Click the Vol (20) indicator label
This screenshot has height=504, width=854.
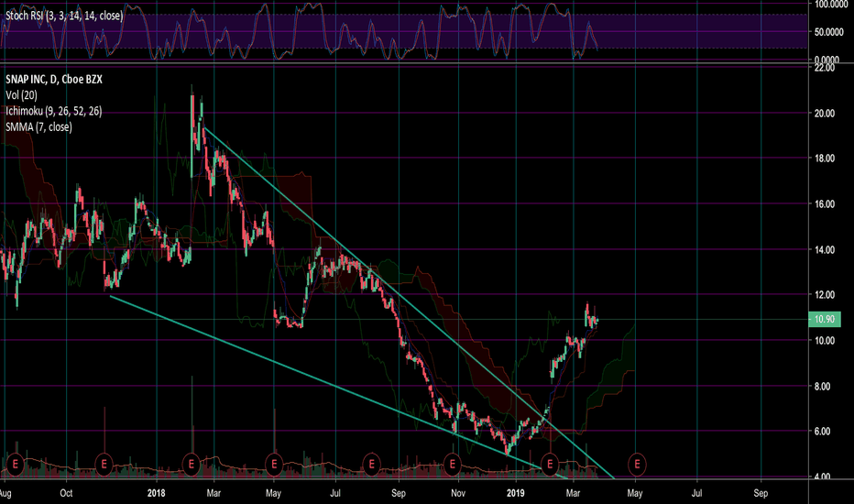point(21,95)
